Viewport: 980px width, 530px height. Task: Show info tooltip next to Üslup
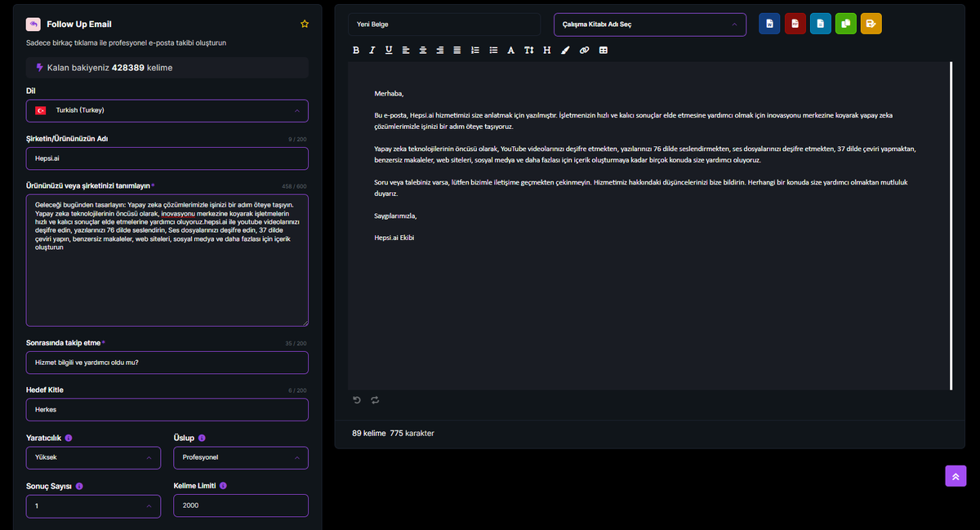[202, 438]
